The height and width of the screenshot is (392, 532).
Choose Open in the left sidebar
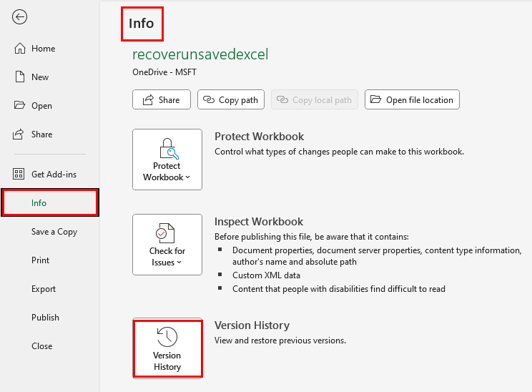coord(41,106)
